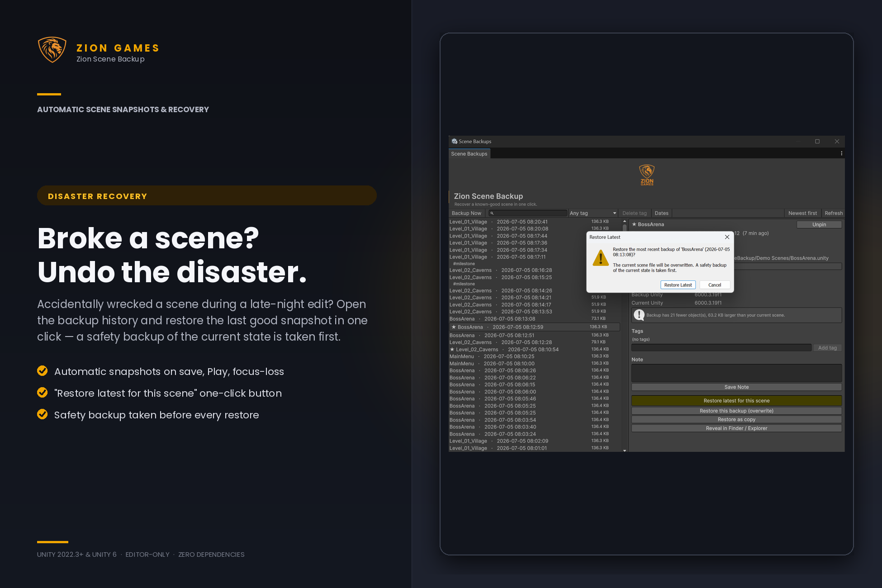
Task: Click the star icon next to BossArena detail title
Action: click(634, 224)
